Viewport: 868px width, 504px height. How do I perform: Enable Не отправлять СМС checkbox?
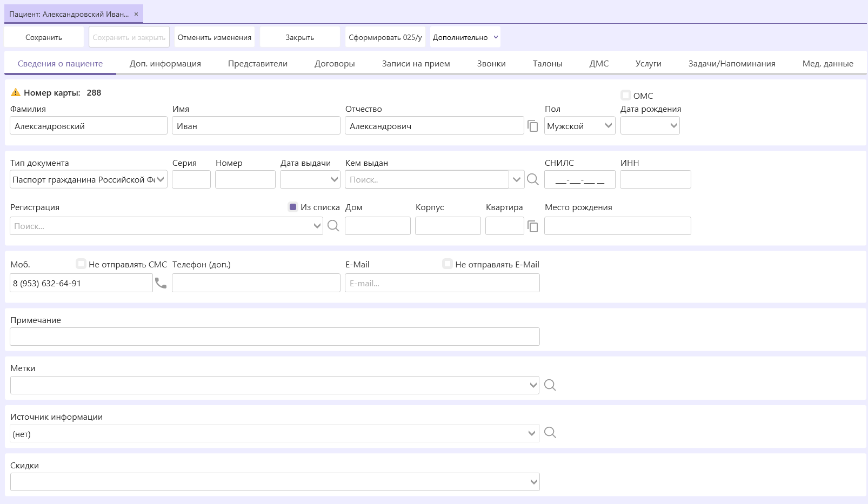click(81, 264)
